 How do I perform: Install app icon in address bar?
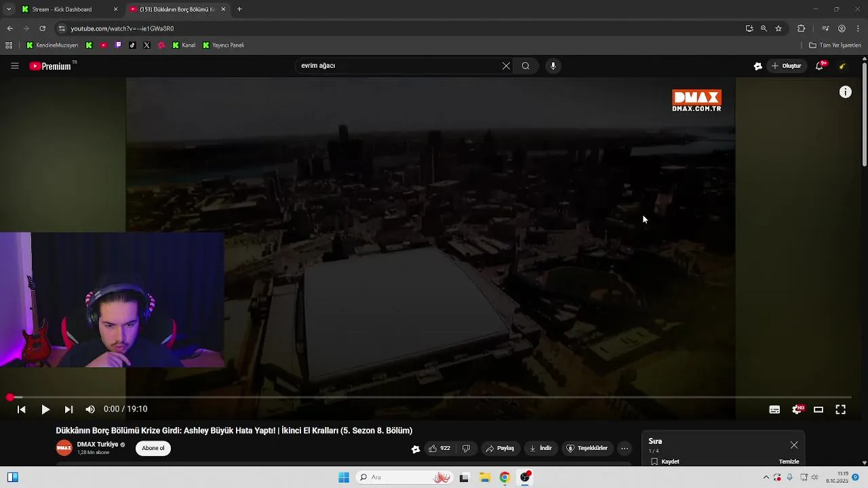click(x=749, y=28)
